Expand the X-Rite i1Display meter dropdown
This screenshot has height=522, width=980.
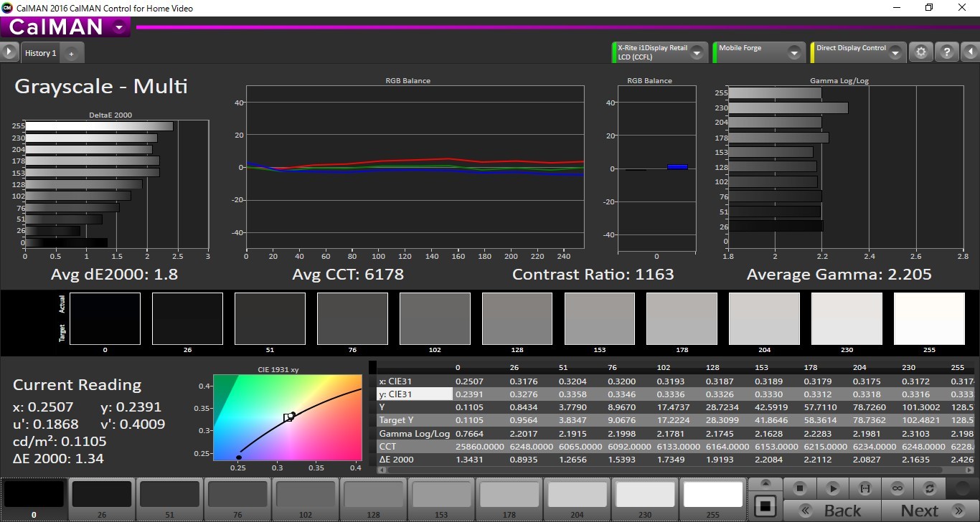click(x=696, y=52)
